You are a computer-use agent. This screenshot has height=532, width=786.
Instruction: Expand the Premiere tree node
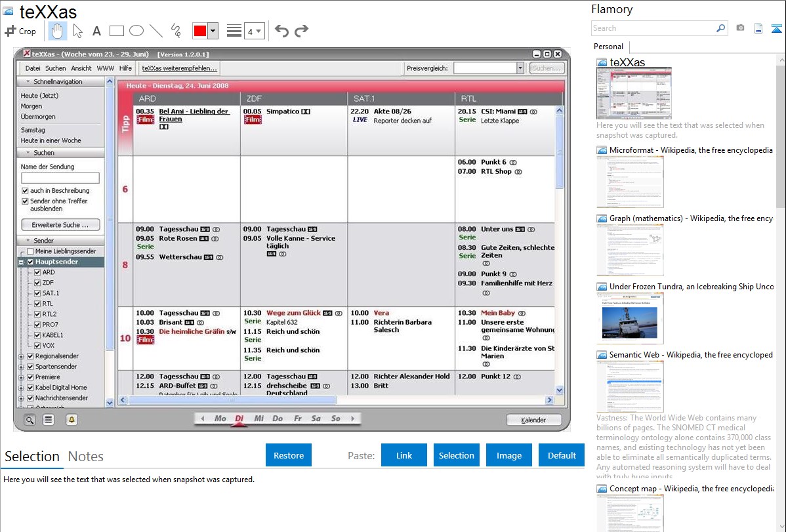point(22,377)
